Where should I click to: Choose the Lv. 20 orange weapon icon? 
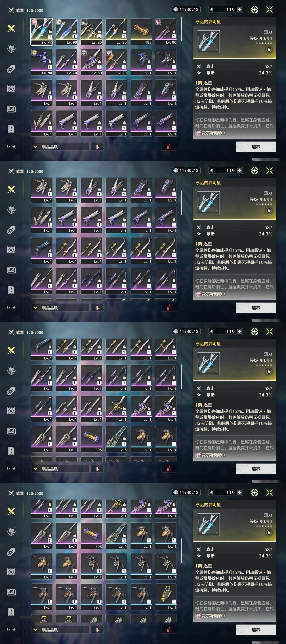click(x=116, y=62)
